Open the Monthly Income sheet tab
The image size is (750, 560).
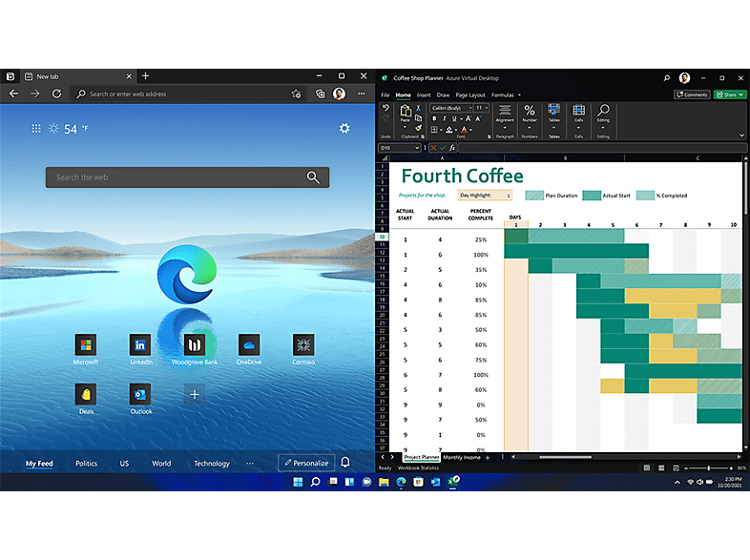[462, 457]
